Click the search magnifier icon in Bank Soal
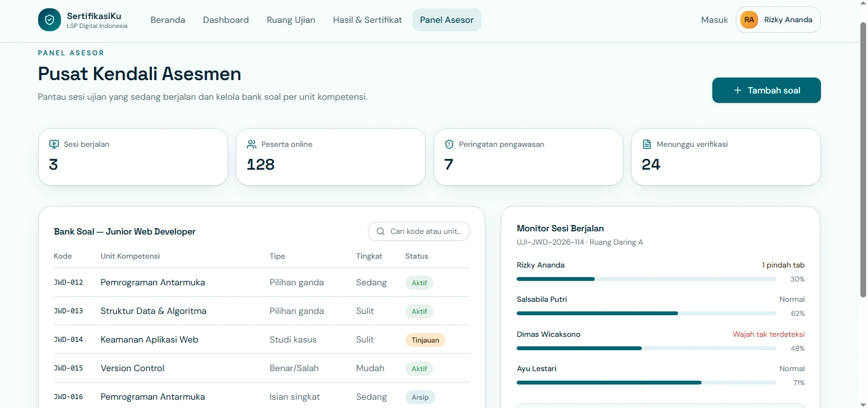Viewport: 868px width, 408px height. click(x=381, y=231)
